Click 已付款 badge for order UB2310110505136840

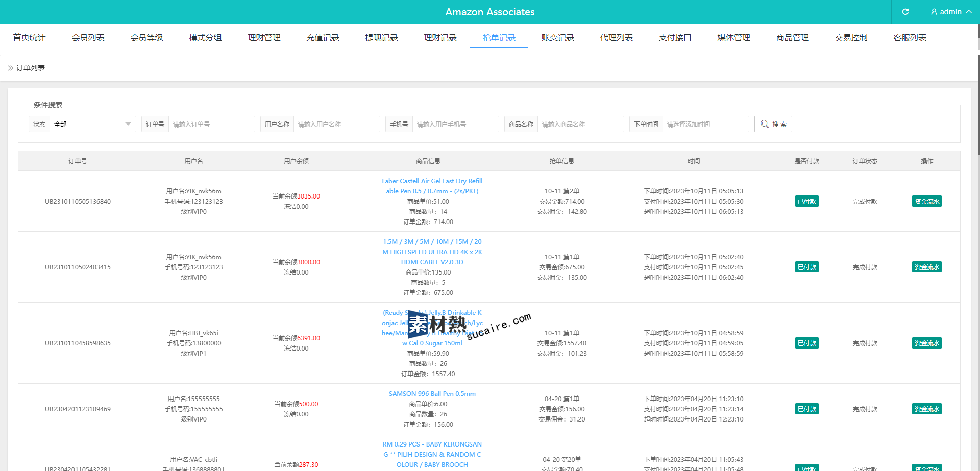pos(807,201)
